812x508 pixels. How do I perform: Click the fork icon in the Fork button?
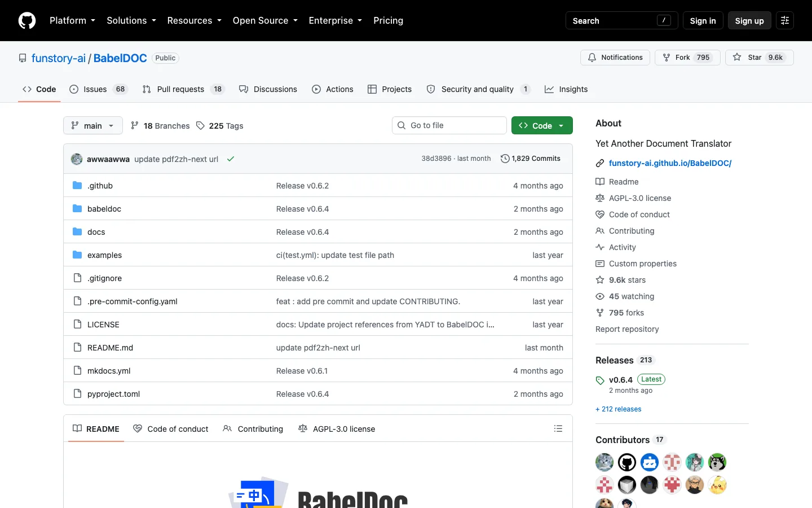(667, 58)
